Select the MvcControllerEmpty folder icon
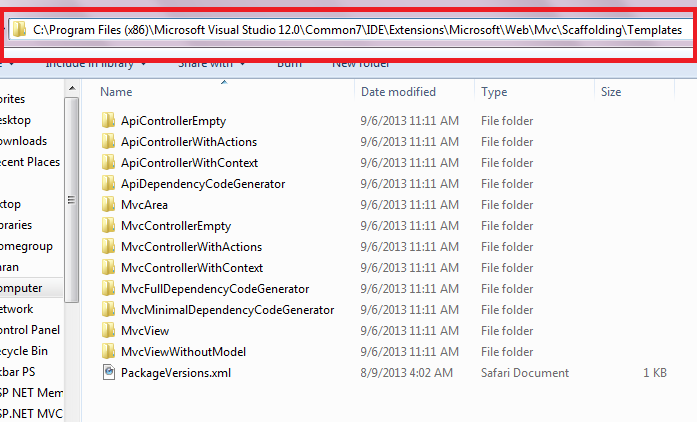Screen dimensions: 697x422 108,225
